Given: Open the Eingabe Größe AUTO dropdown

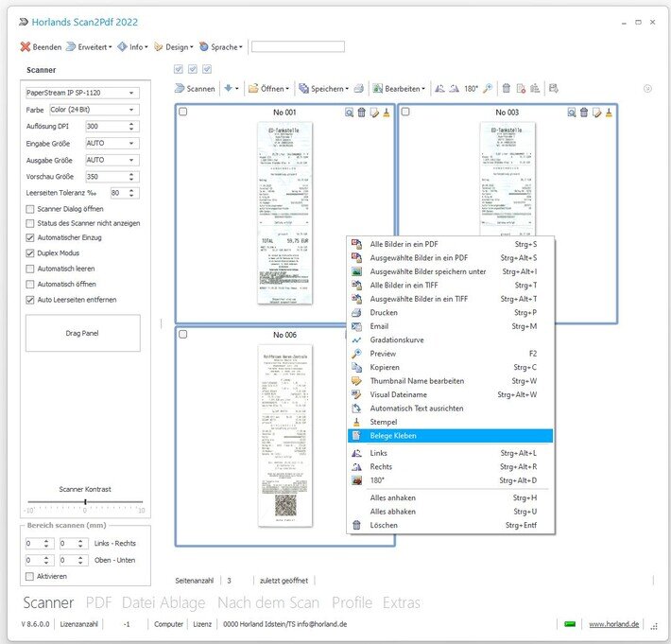Looking at the screenshot, I should point(112,143).
